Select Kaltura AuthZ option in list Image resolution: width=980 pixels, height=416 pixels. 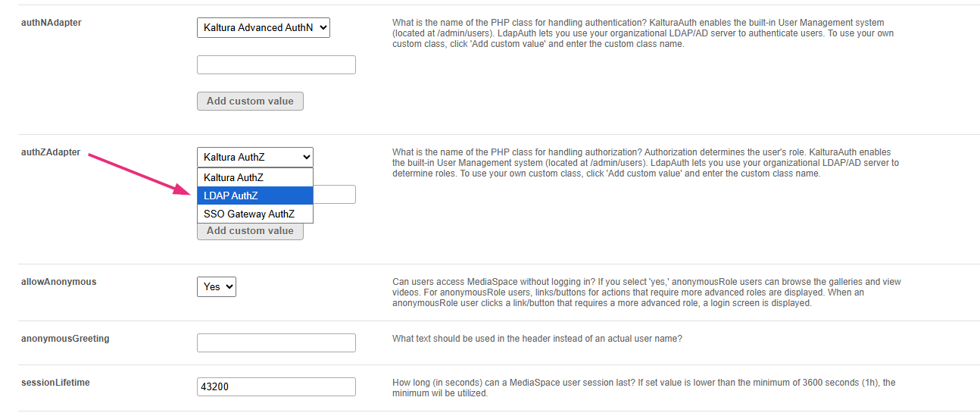pyautogui.click(x=255, y=177)
